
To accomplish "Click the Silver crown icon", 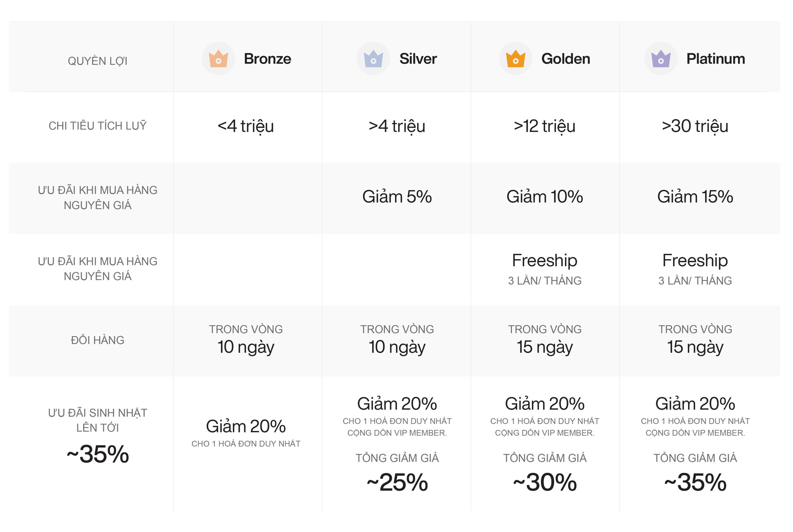I will tap(373, 59).
